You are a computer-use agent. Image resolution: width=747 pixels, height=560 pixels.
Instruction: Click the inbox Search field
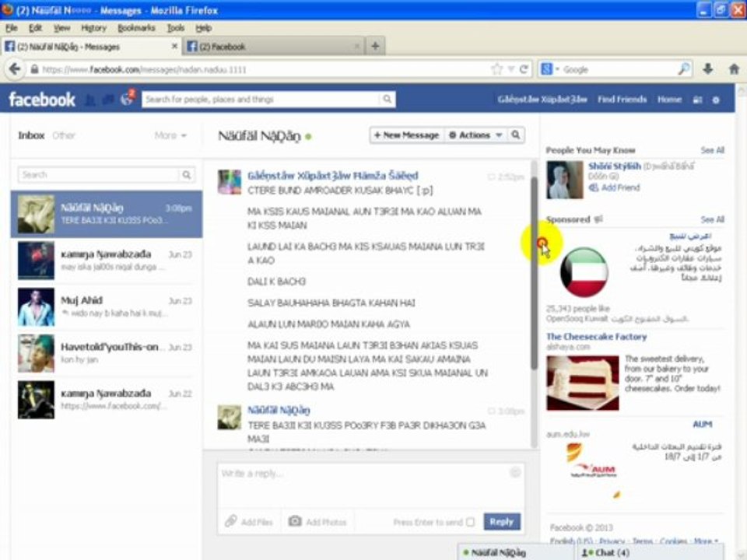[x=99, y=175]
